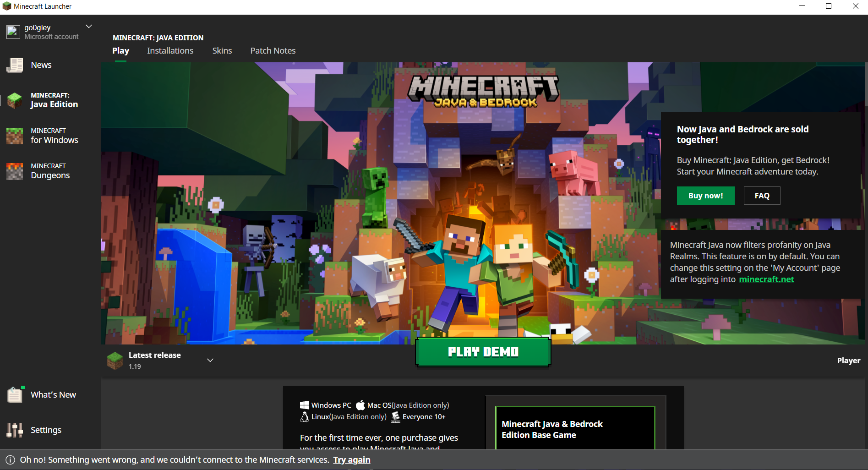Screen dimensions: 868x470
Task: Open the News newspaper icon
Action: tap(15, 65)
